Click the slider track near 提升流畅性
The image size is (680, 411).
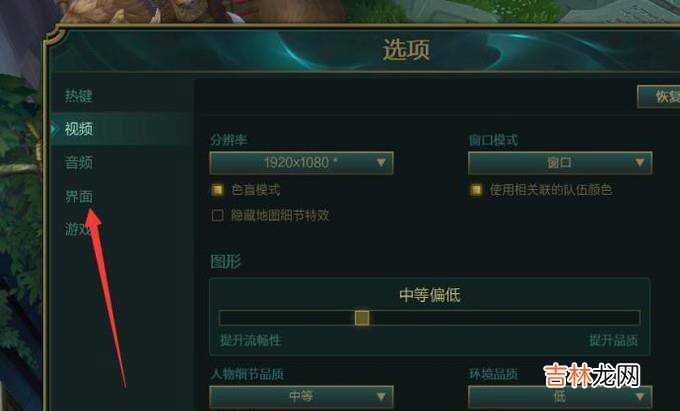tap(252, 318)
